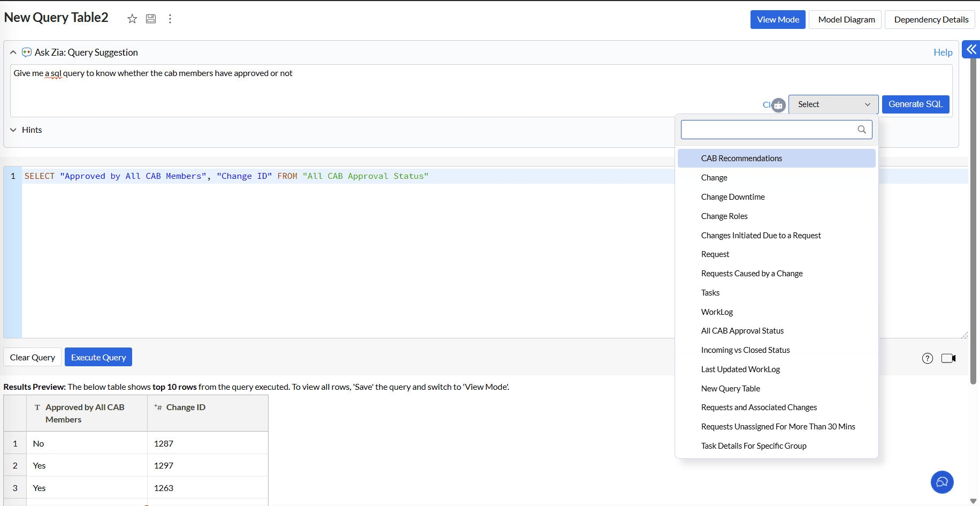
Task: Click inside the dropdown search field
Action: coord(768,130)
